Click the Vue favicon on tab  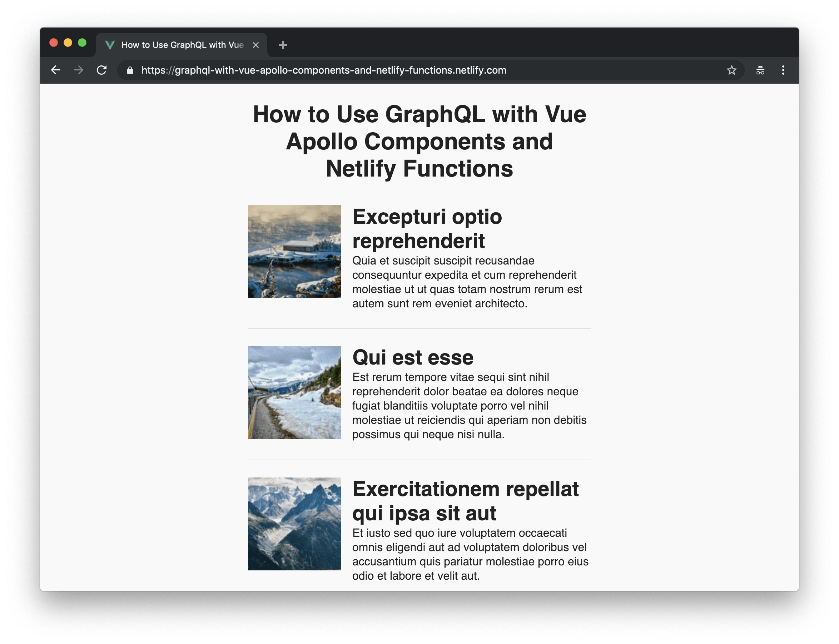click(x=110, y=45)
